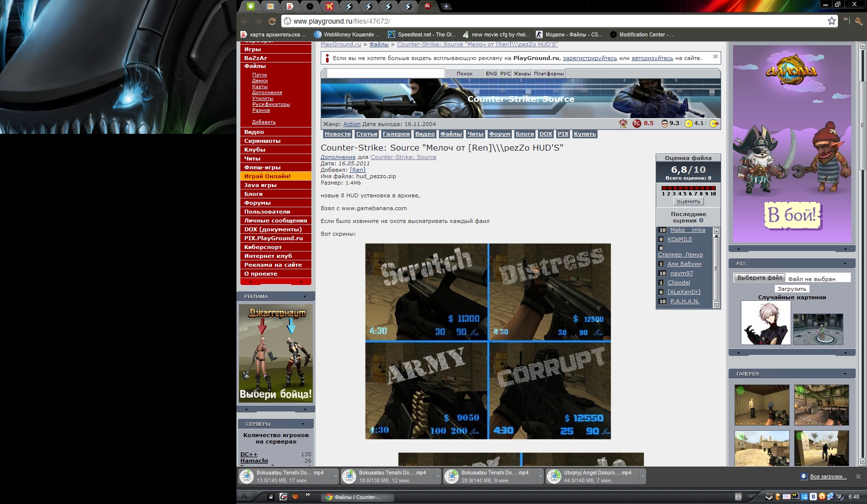Open the Speedtest.net bookmark
867x504 pixels.
(x=422, y=34)
